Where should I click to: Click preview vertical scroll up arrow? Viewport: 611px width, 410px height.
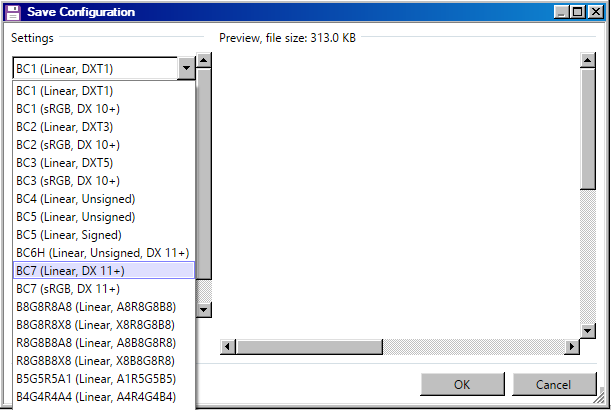coord(588,60)
